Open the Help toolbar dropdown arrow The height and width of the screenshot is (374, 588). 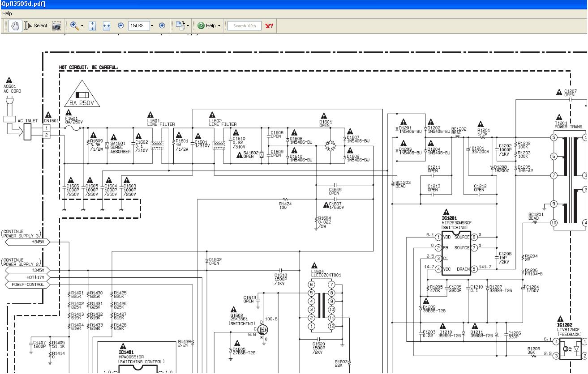(x=219, y=26)
